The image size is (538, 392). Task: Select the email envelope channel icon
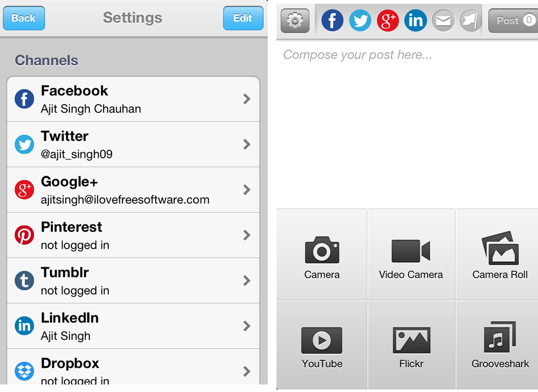443,20
